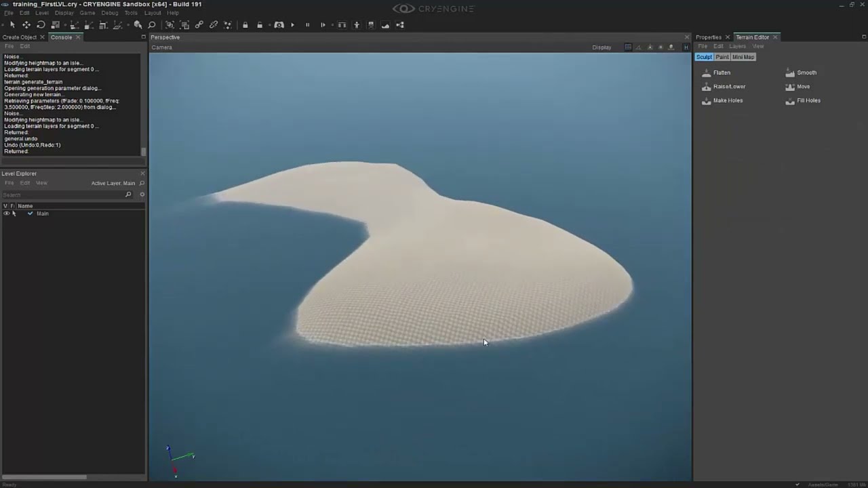The height and width of the screenshot is (488, 868).
Task: Click the gear options icon in Level Explorer
Action: coord(142,195)
